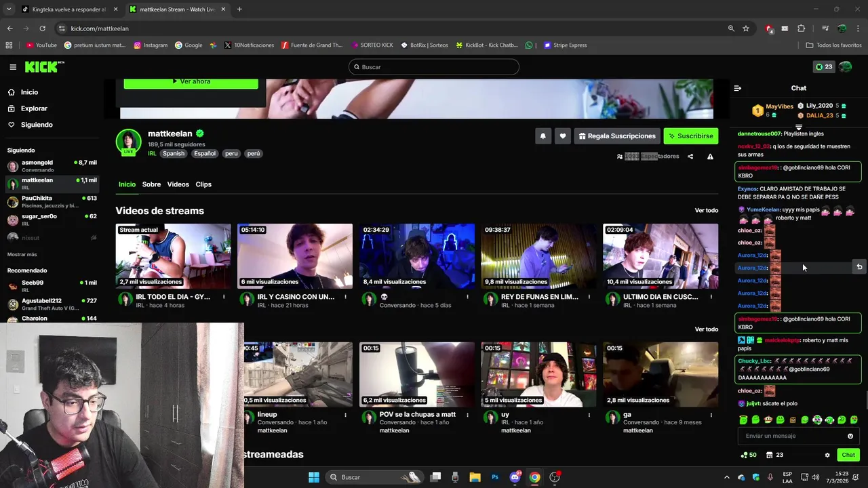Open File Explorer from taskbar
This screenshot has width=868, height=488.
click(475, 477)
